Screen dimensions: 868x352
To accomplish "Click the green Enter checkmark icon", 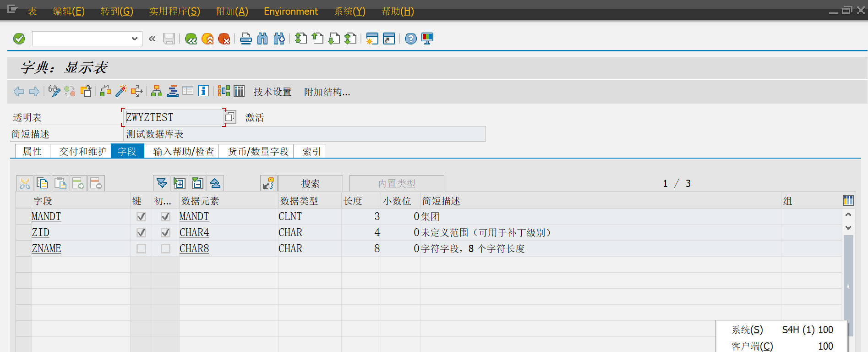I will point(19,39).
